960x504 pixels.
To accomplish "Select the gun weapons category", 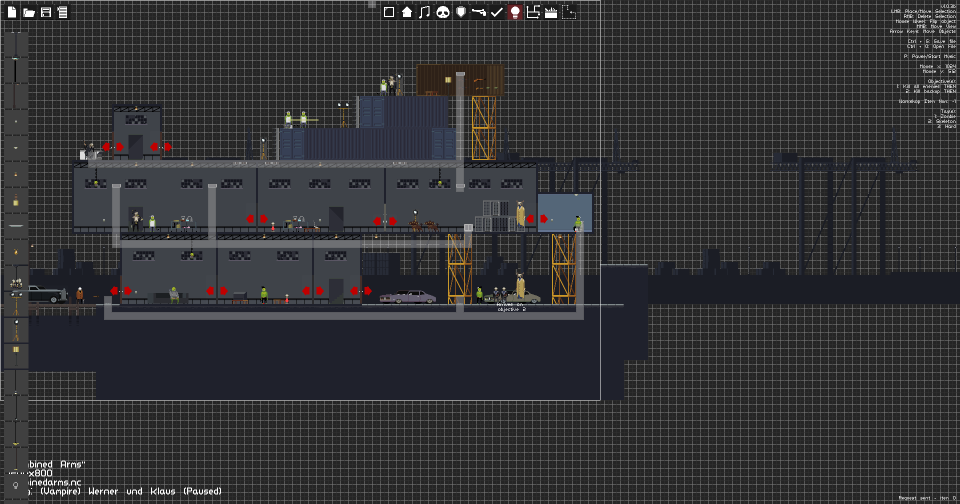I will click(479, 12).
